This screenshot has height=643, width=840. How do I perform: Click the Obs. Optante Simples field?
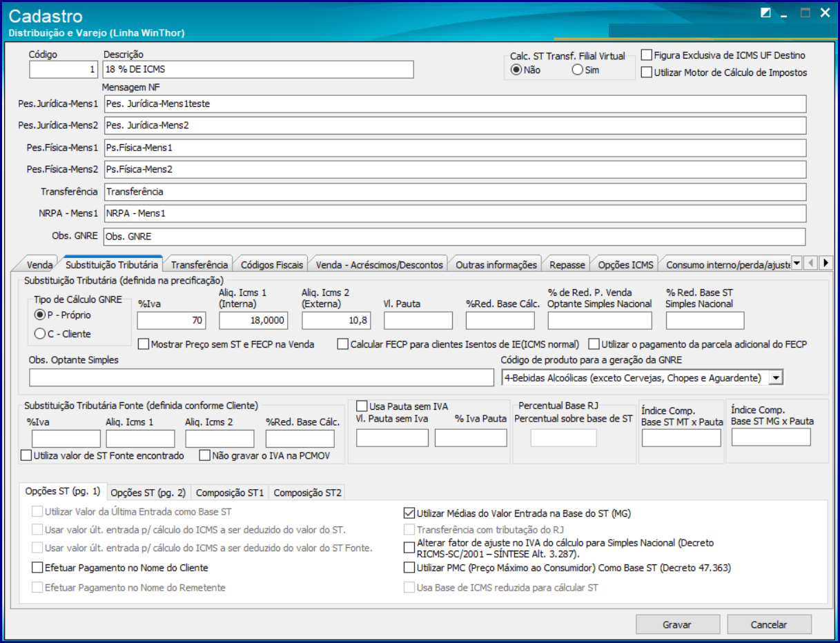point(262,377)
